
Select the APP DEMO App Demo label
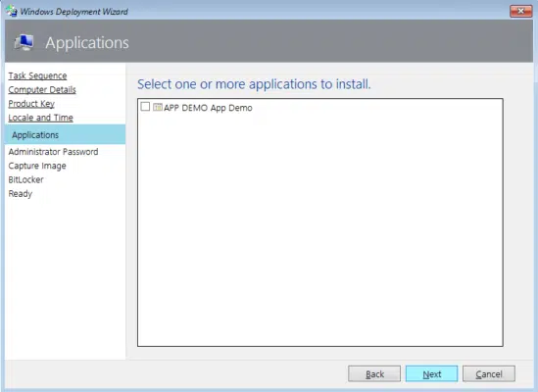click(x=208, y=108)
